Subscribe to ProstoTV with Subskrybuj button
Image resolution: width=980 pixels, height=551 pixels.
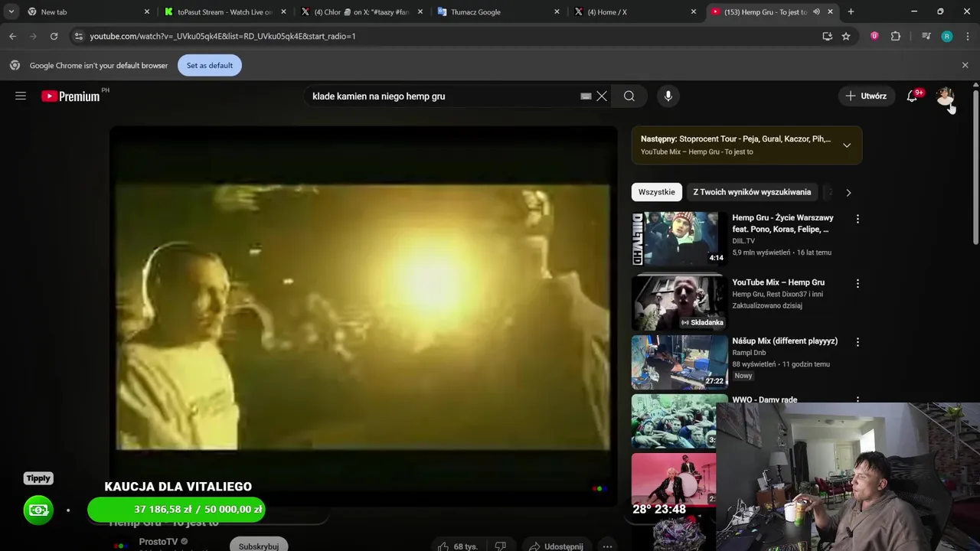point(258,546)
